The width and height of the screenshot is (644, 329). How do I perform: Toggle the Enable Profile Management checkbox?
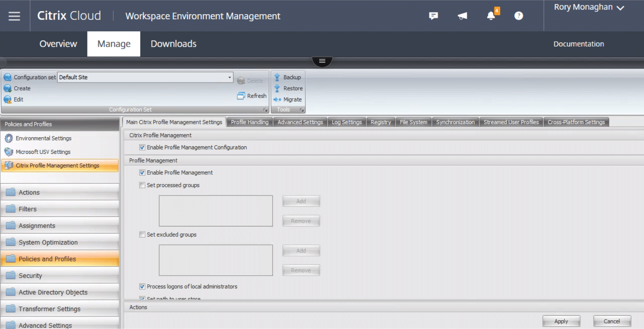[142, 172]
